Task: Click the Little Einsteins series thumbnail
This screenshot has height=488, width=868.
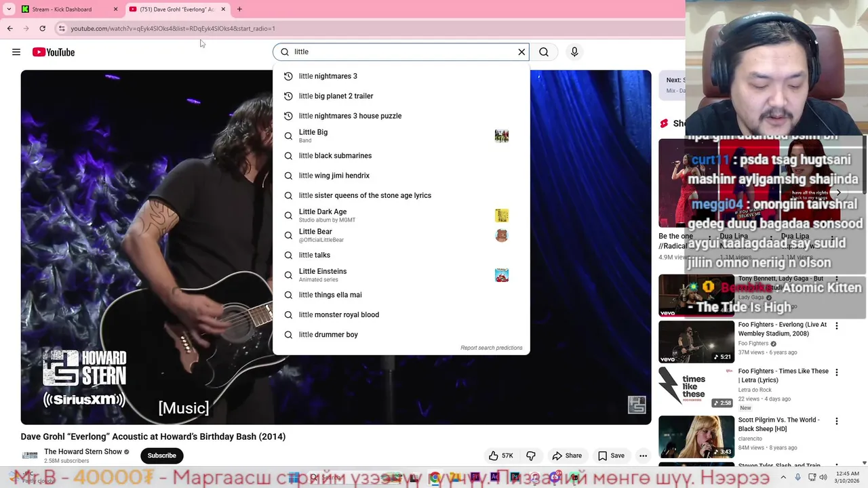Action: pyautogui.click(x=502, y=275)
